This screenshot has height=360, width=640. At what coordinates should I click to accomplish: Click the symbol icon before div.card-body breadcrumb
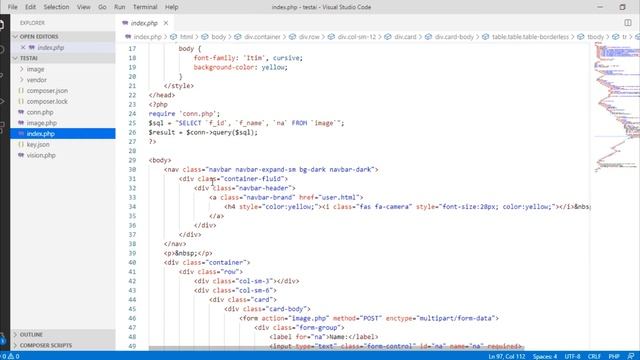pyautogui.click(x=428, y=37)
